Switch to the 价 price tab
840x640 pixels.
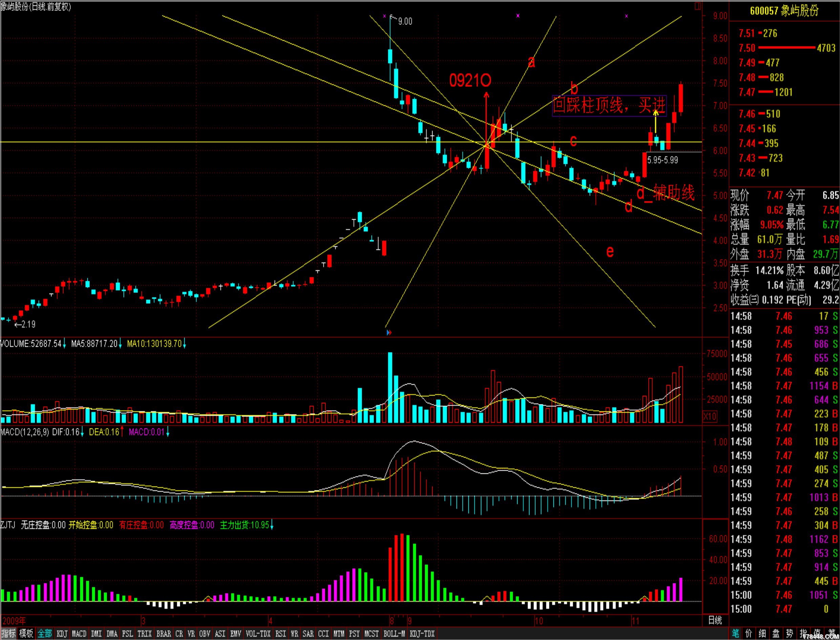749,634
